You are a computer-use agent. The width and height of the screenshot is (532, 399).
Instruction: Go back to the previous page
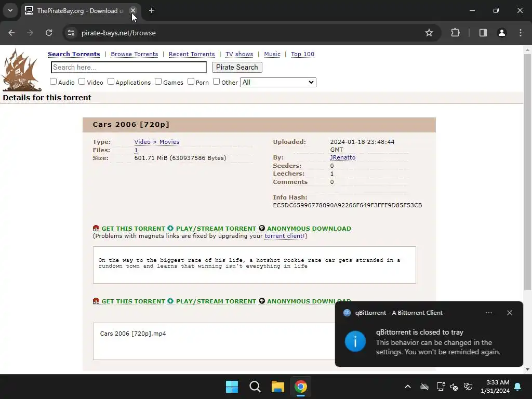click(11, 33)
